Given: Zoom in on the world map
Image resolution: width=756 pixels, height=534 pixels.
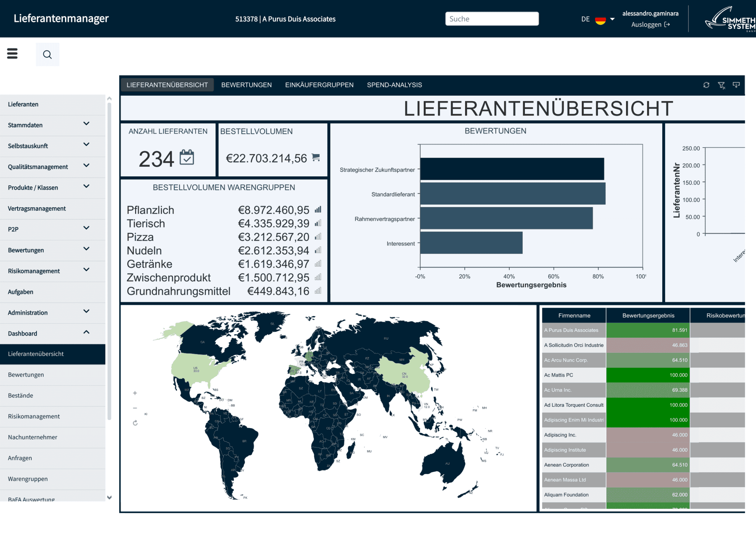Looking at the screenshot, I should [x=135, y=393].
